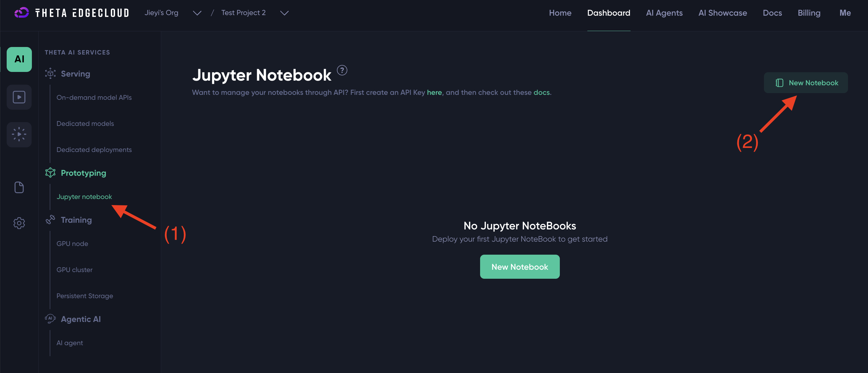Viewport: 868px width, 373px height.
Task: Click the green center New Notebook button
Action: point(520,267)
